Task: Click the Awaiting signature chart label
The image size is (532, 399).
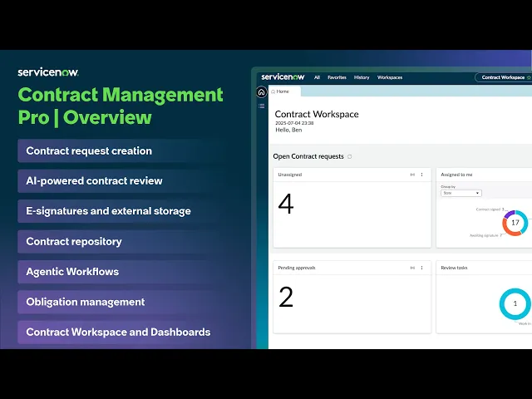Action: (x=485, y=235)
